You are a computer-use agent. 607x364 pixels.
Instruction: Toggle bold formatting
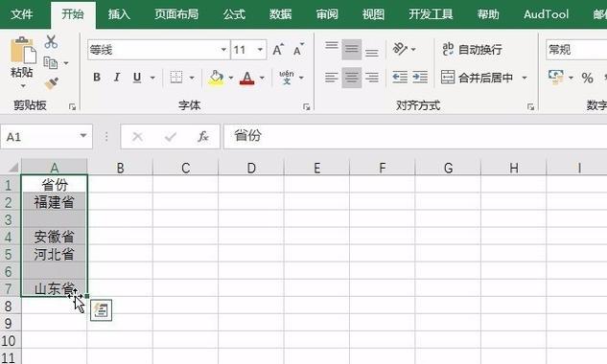tap(97, 78)
